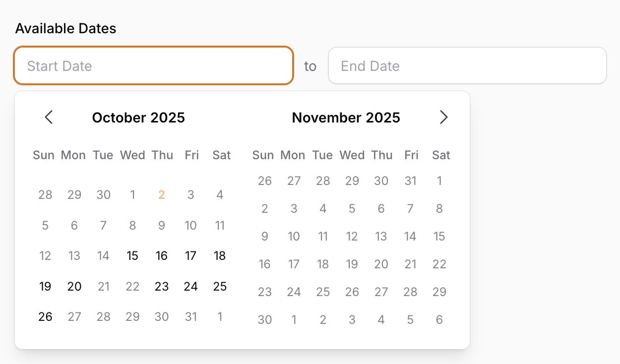Focus the End Date input field
620x364 pixels.
point(467,65)
